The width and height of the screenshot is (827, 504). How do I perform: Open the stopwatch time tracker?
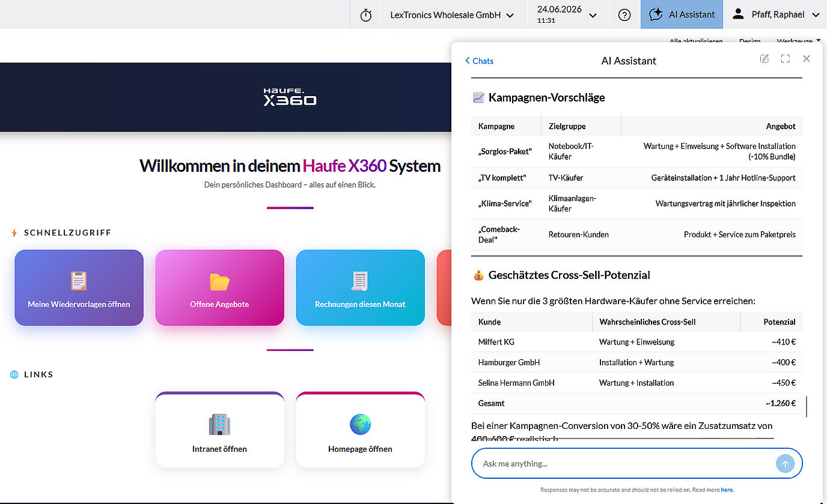(x=365, y=15)
